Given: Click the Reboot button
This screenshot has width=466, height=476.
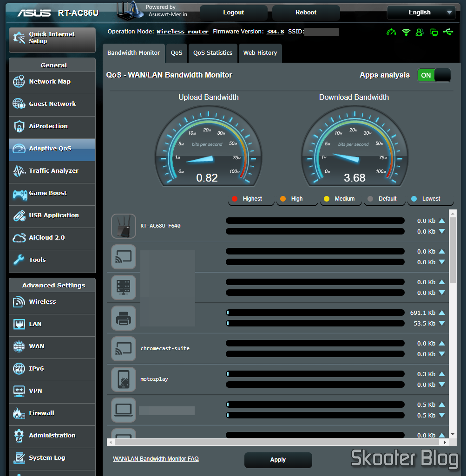Looking at the screenshot, I should pos(306,13).
